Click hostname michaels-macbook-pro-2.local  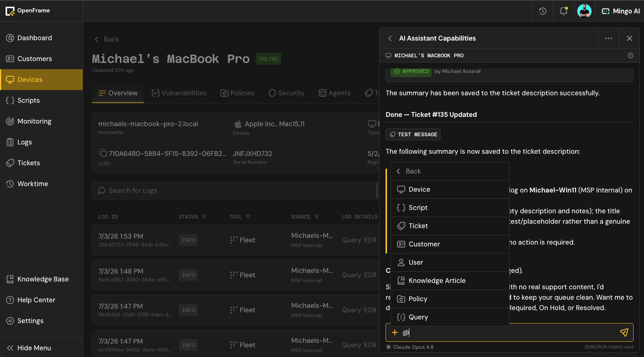click(148, 124)
